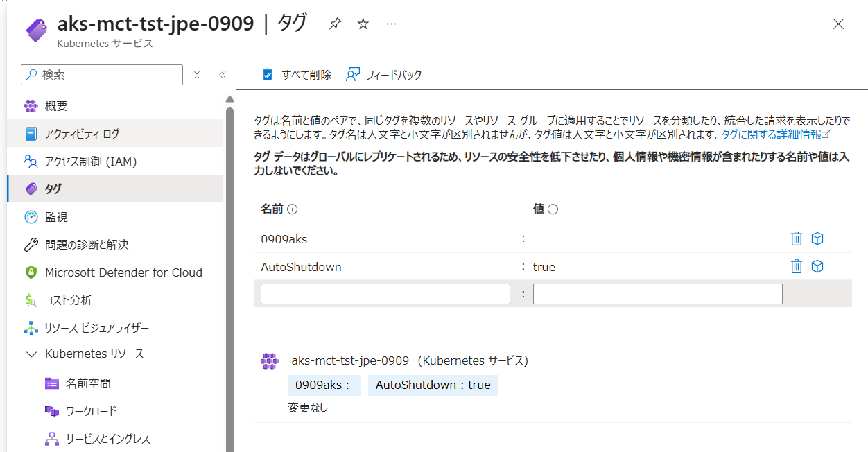Collapse Kubernetes リソース section chevron
The height and width of the screenshot is (452, 868).
tap(31, 354)
